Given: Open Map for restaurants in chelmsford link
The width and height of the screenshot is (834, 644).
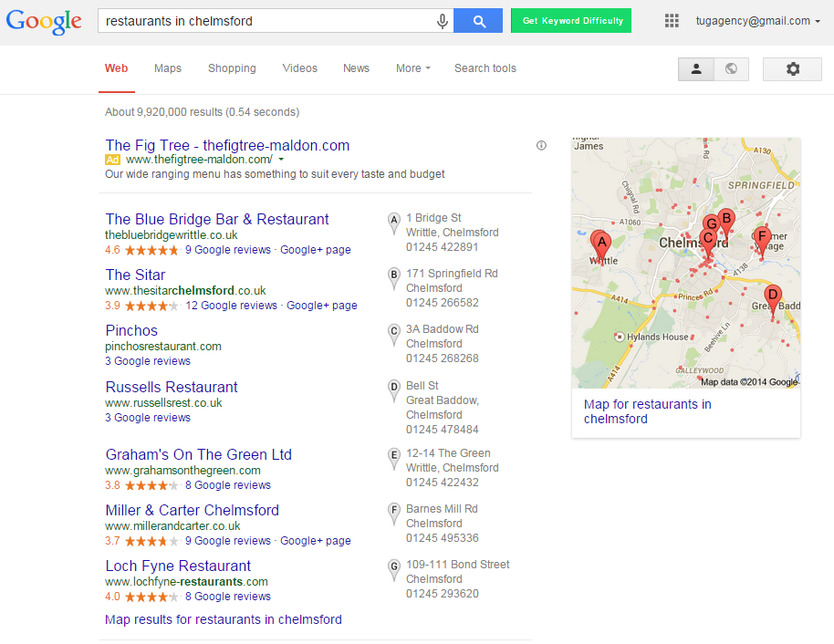Looking at the screenshot, I should 647,411.
